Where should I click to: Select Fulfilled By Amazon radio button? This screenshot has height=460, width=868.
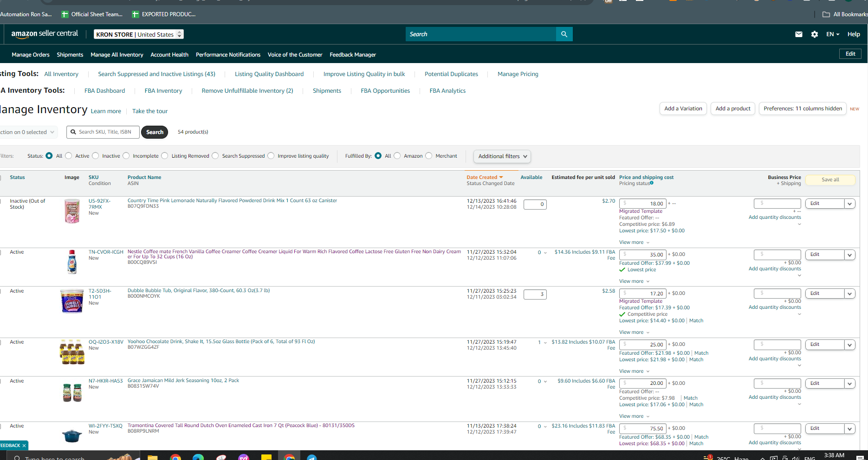[x=397, y=156]
